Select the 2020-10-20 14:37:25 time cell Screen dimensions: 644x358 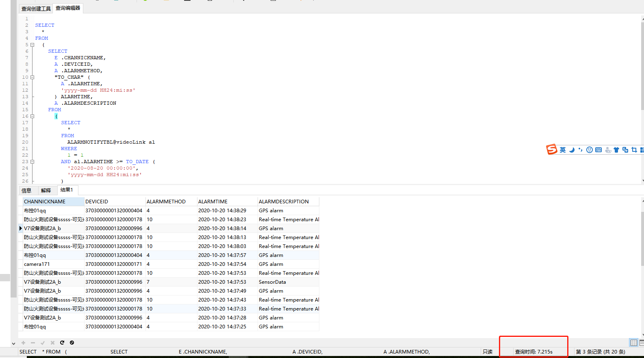pos(228,327)
